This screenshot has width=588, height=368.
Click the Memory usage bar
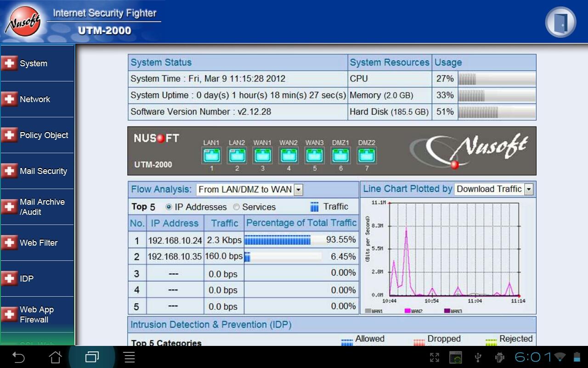[497, 95]
